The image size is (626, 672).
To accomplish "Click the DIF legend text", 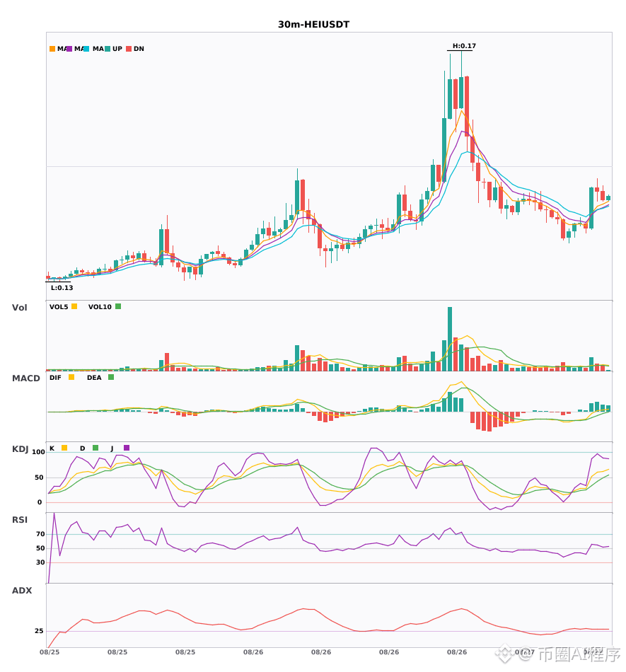I will (55, 378).
